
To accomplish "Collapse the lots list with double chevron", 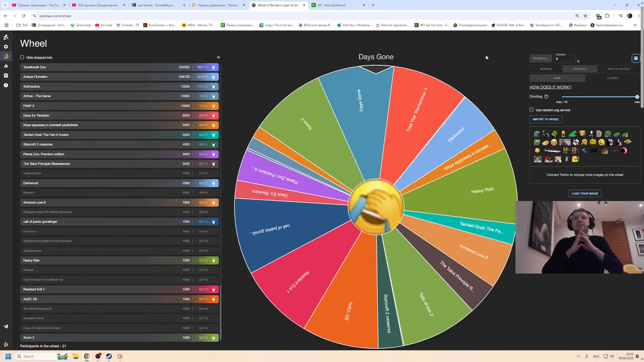I will click(x=218, y=57).
